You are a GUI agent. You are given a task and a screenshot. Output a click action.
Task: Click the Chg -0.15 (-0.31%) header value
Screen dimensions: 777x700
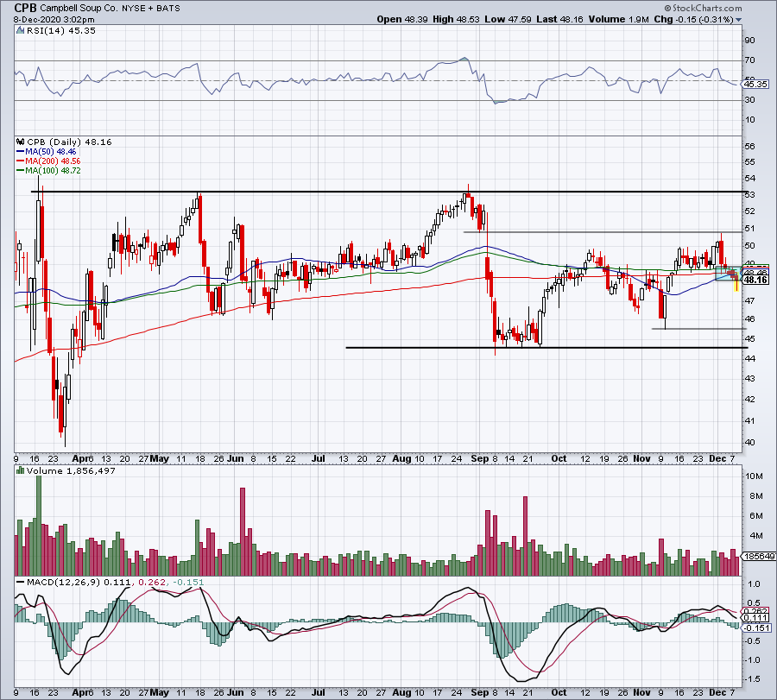point(693,19)
